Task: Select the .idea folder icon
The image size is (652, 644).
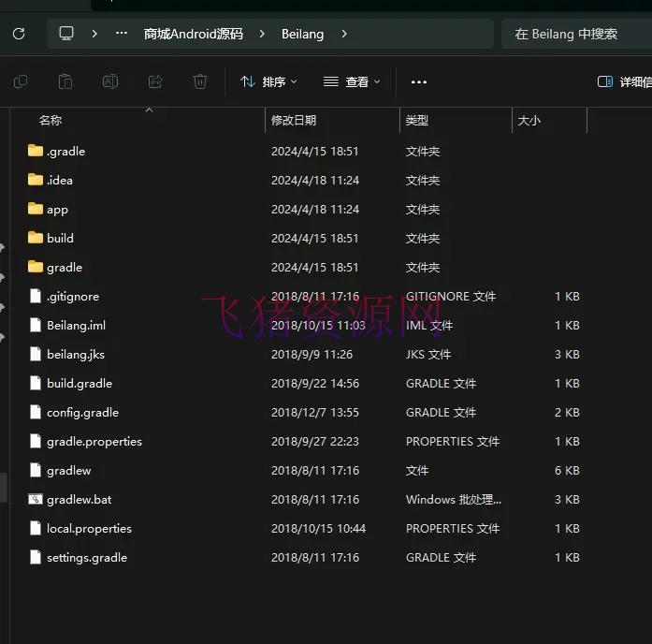Action: [x=36, y=180]
